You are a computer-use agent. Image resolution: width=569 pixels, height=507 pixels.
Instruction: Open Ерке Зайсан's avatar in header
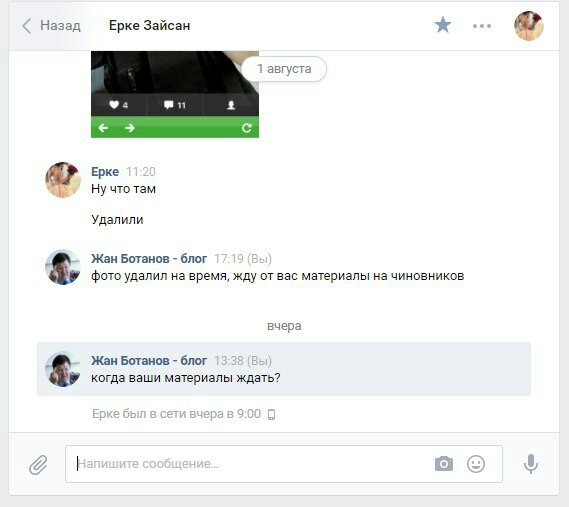(529, 26)
